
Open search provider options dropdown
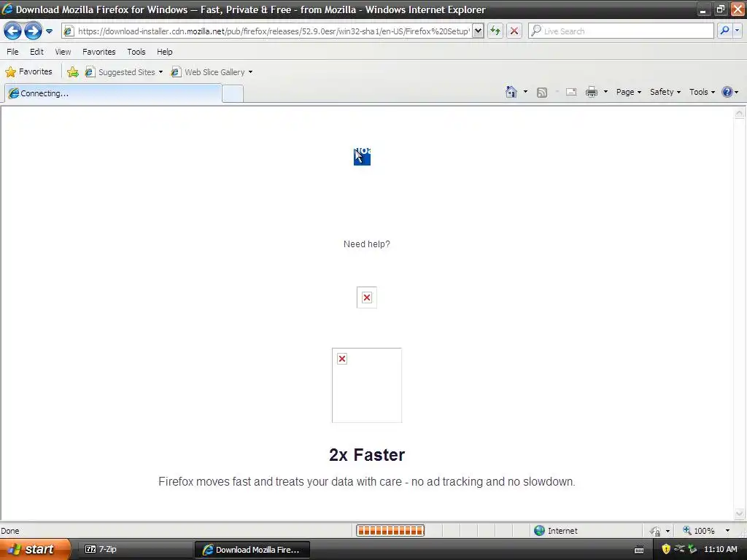point(737,31)
